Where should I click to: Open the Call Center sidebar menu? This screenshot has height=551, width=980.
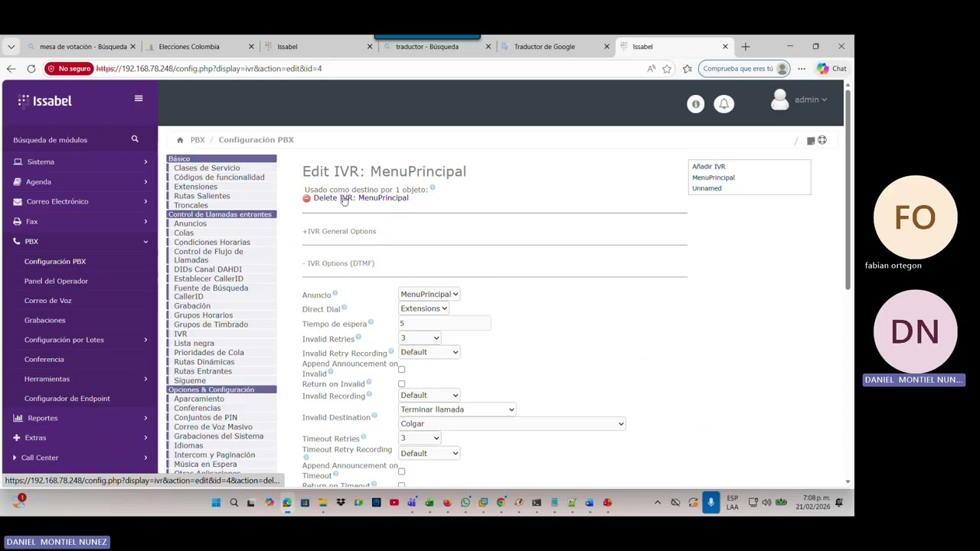[x=80, y=458]
